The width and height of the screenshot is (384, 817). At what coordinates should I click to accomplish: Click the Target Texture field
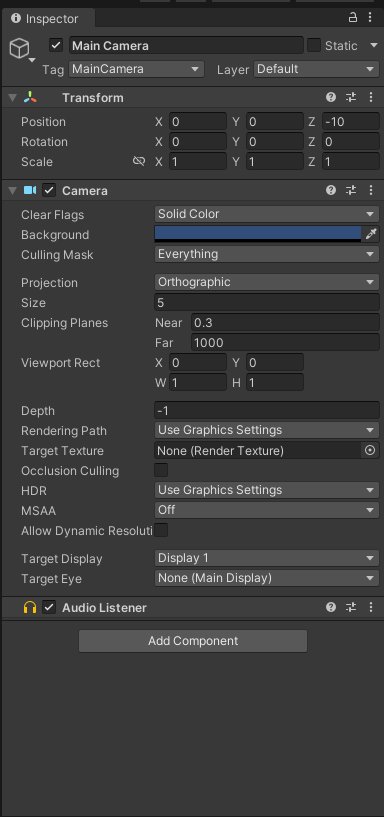258,450
